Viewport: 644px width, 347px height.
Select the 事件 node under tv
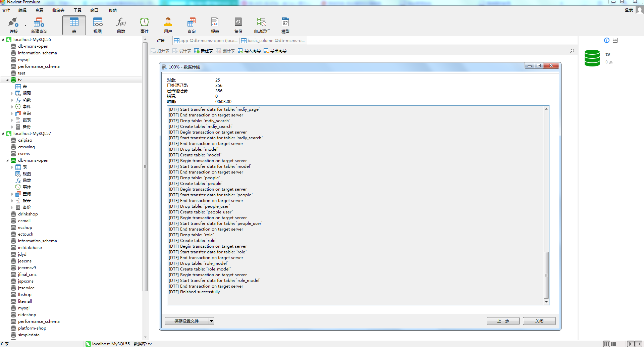pos(26,107)
